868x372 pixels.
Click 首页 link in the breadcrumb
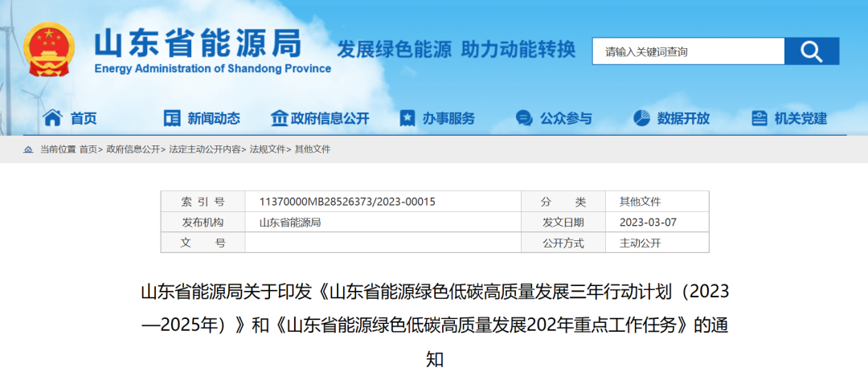click(88, 149)
